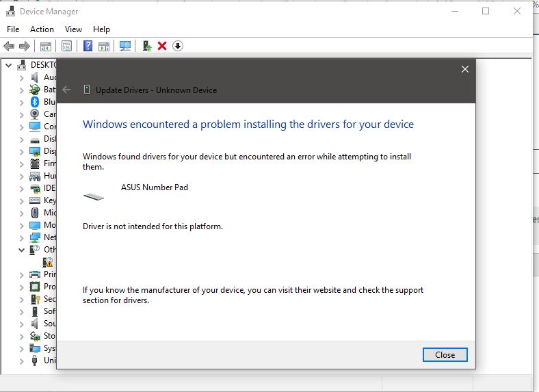
Task: Expand the System devices chevron
Action: 22,349
